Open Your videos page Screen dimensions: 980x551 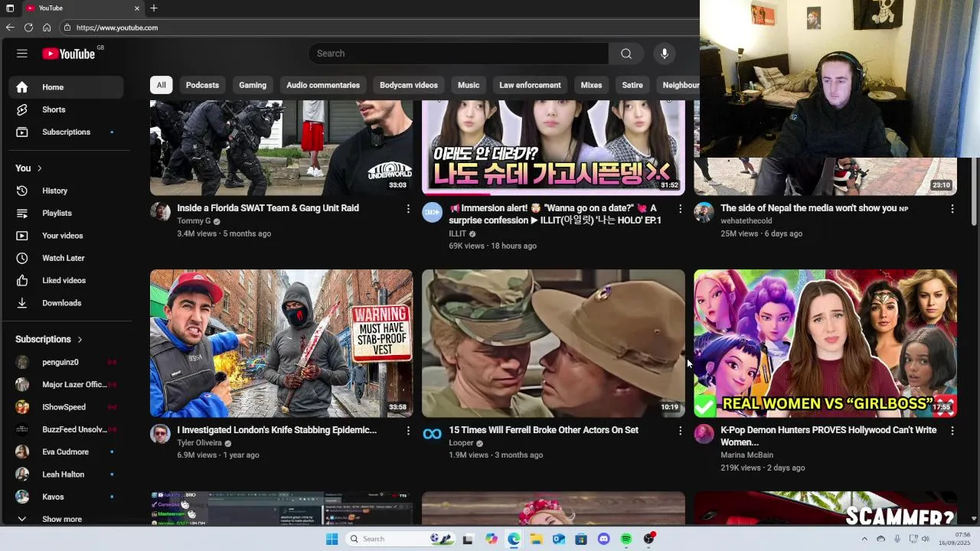click(66, 236)
